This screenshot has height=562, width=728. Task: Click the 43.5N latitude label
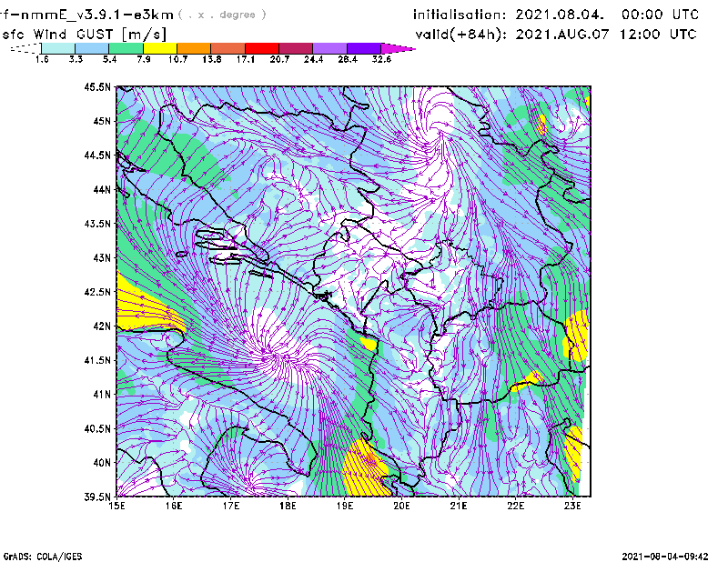click(x=97, y=224)
